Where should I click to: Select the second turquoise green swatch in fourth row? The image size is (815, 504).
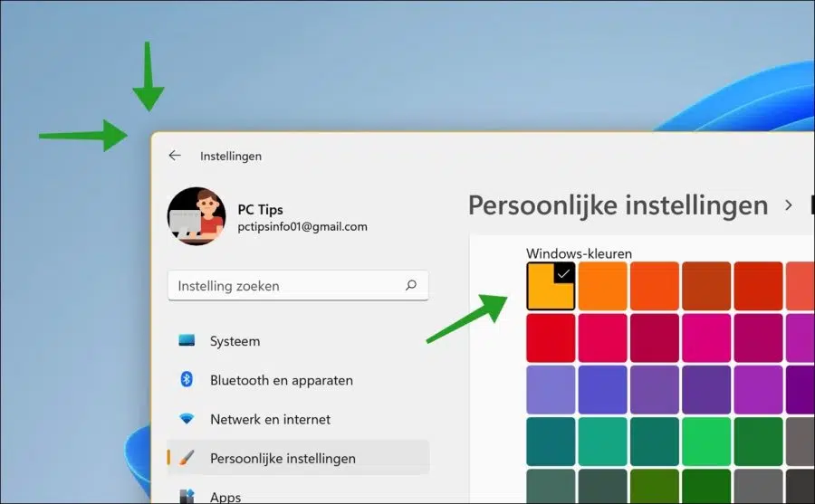(x=603, y=442)
